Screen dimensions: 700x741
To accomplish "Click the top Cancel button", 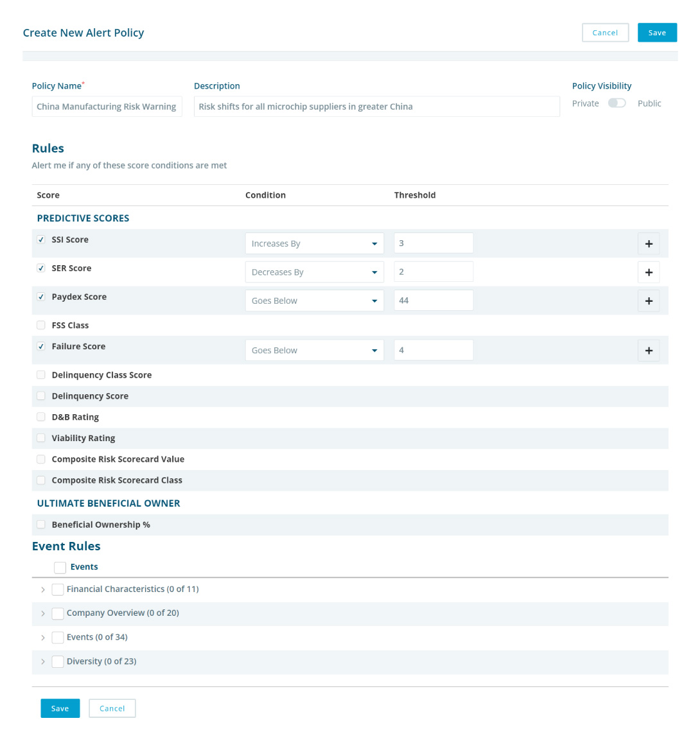I will pyautogui.click(x=605, y=33).
